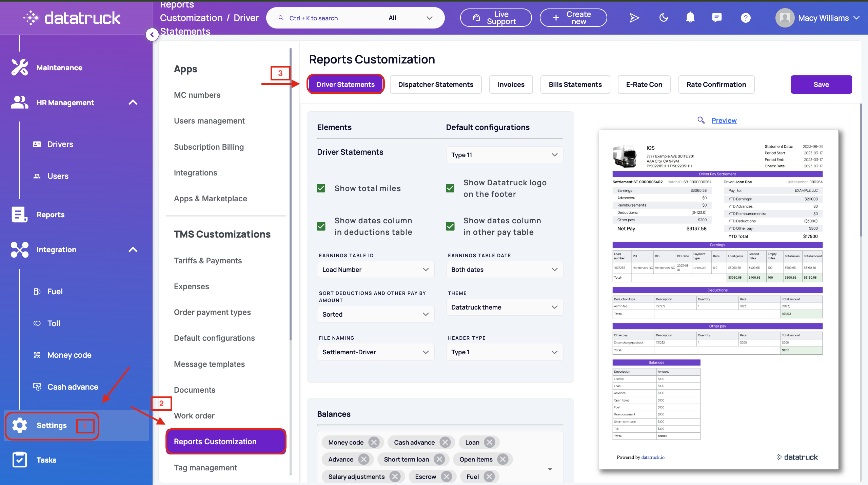
Task: Remove the Money code balance tag
Action: (x=374, y=442)
